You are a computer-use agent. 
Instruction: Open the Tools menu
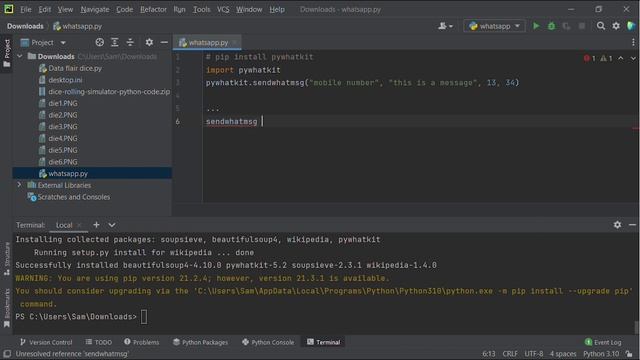click(201, 9)
